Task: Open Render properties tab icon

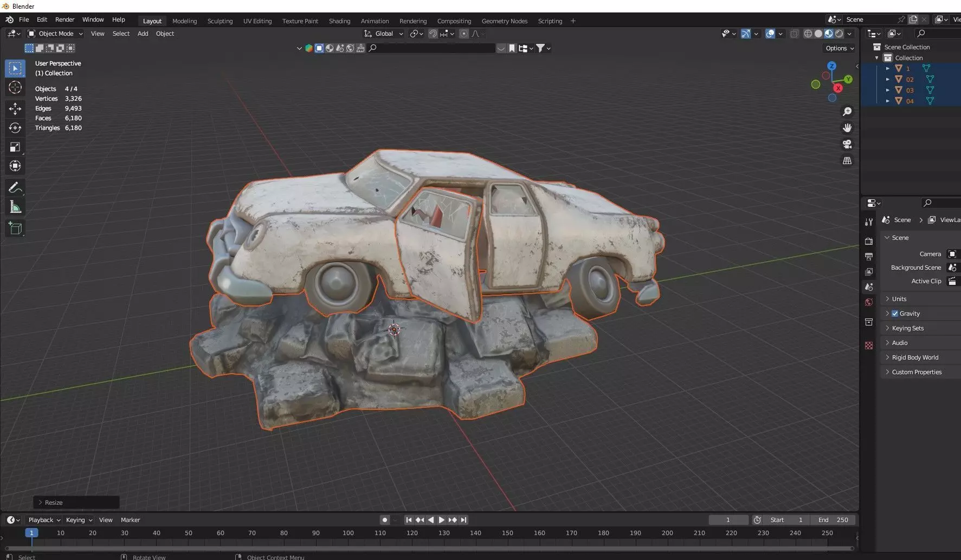Action: (x=869, y=241)
